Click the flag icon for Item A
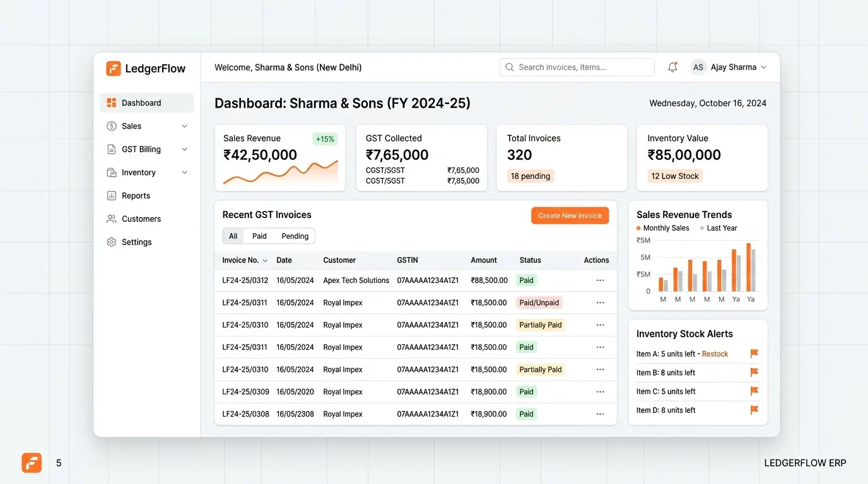 pos(754,354)
